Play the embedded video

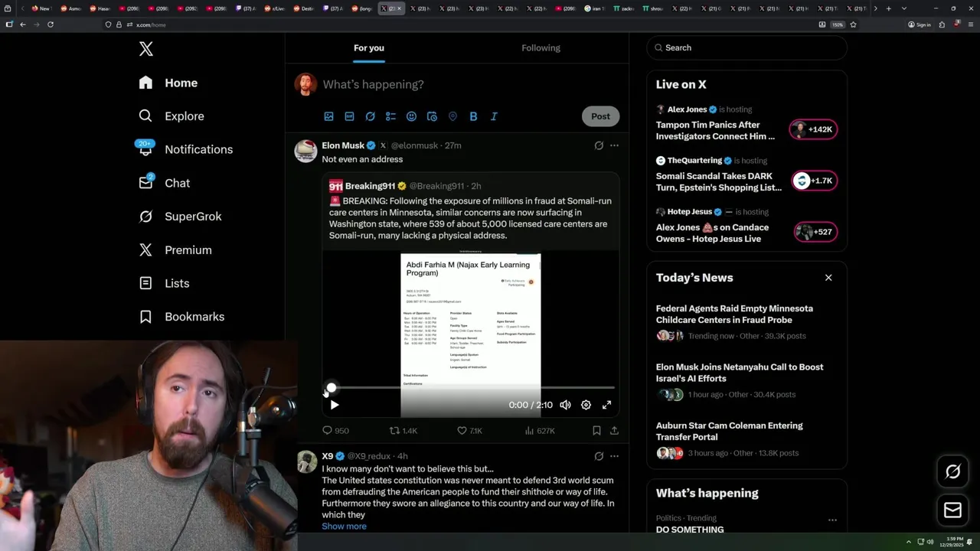click(x=335, y=405)
